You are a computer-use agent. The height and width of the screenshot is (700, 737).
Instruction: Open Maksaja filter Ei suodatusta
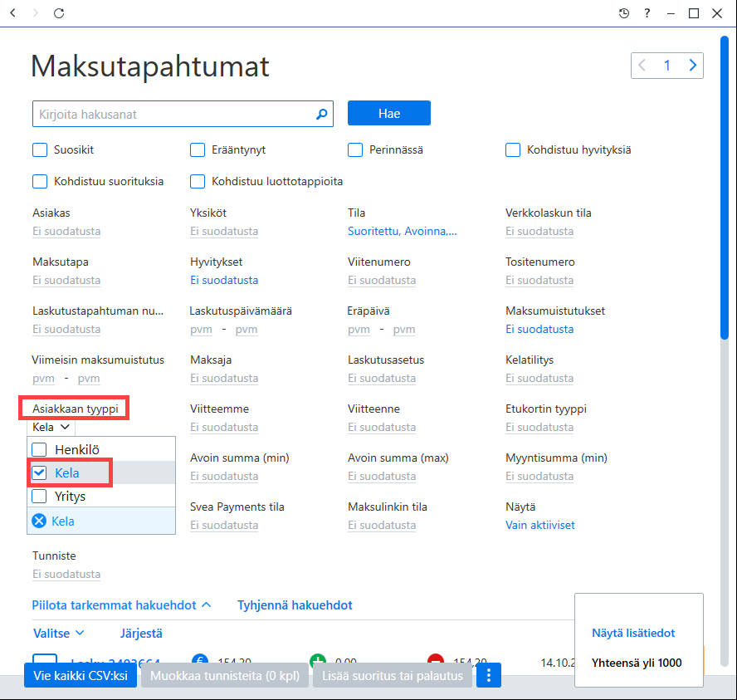(x=224, y=378)
